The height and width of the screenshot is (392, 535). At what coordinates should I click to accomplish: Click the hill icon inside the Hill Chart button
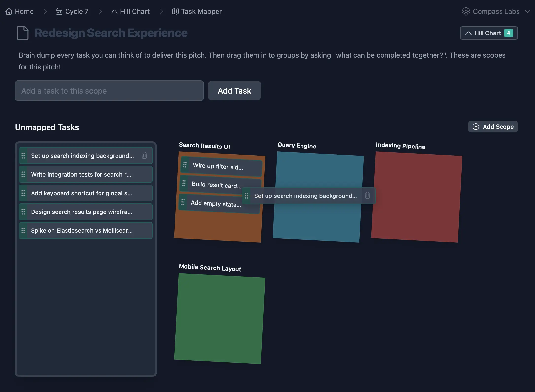(x=468, y=33)
